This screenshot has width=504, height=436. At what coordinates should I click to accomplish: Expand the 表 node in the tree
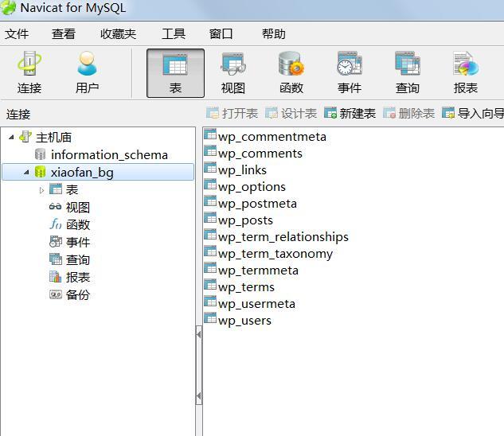tap(41, 190)
